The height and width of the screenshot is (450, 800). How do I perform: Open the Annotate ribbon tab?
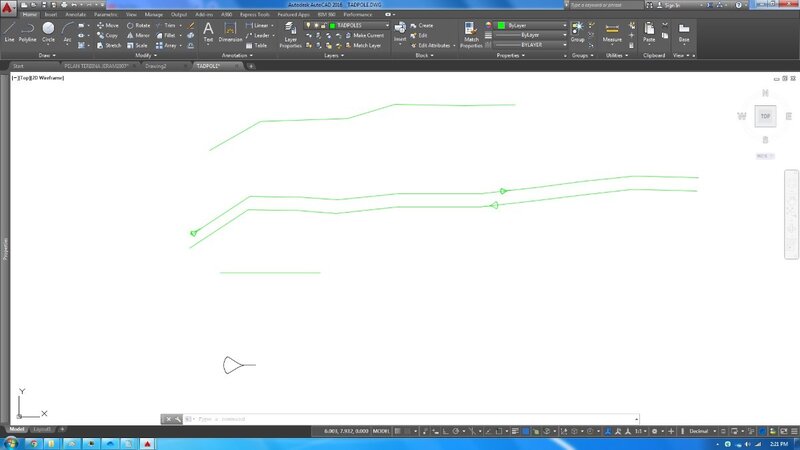76,14
